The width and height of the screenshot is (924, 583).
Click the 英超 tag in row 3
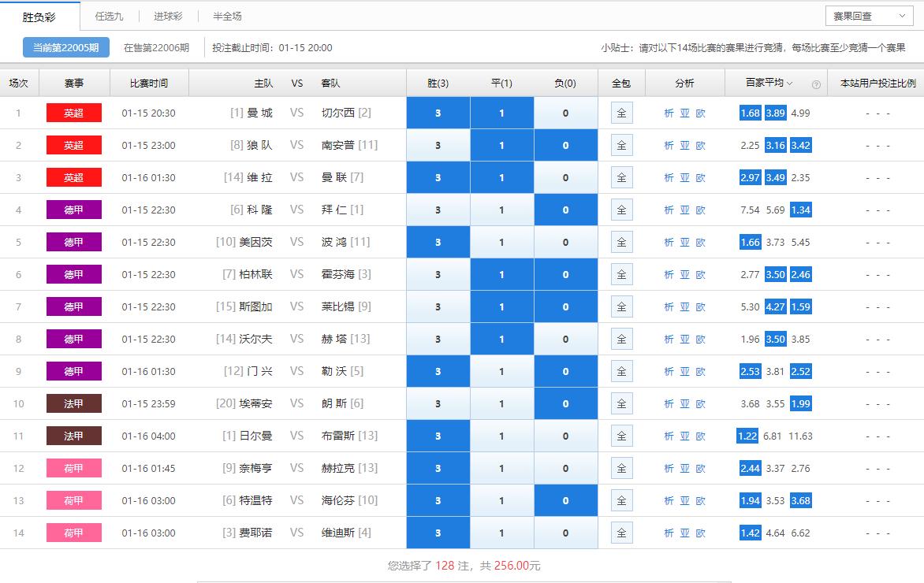tap(74, 177)
